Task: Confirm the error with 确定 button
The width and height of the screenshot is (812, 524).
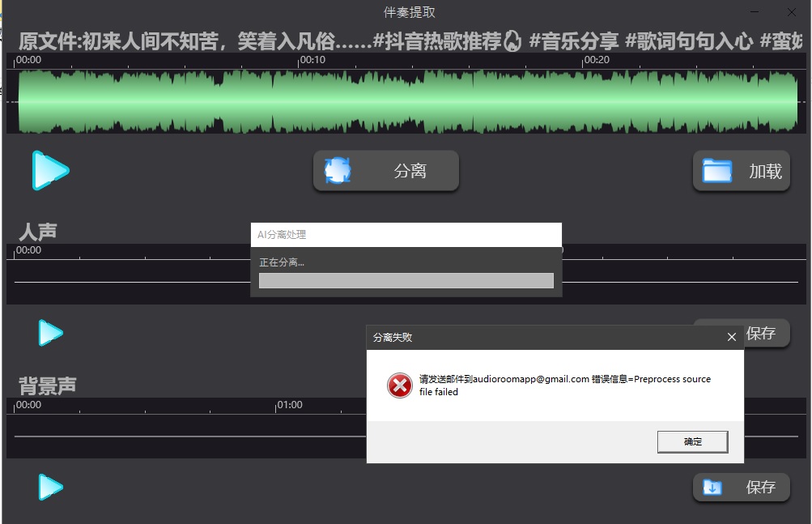Action: coord(692,441)
